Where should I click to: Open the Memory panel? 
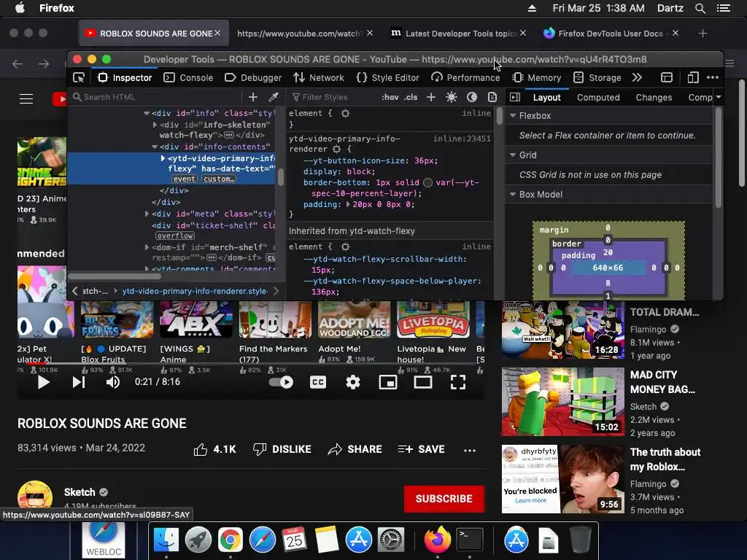pos(536,77)
